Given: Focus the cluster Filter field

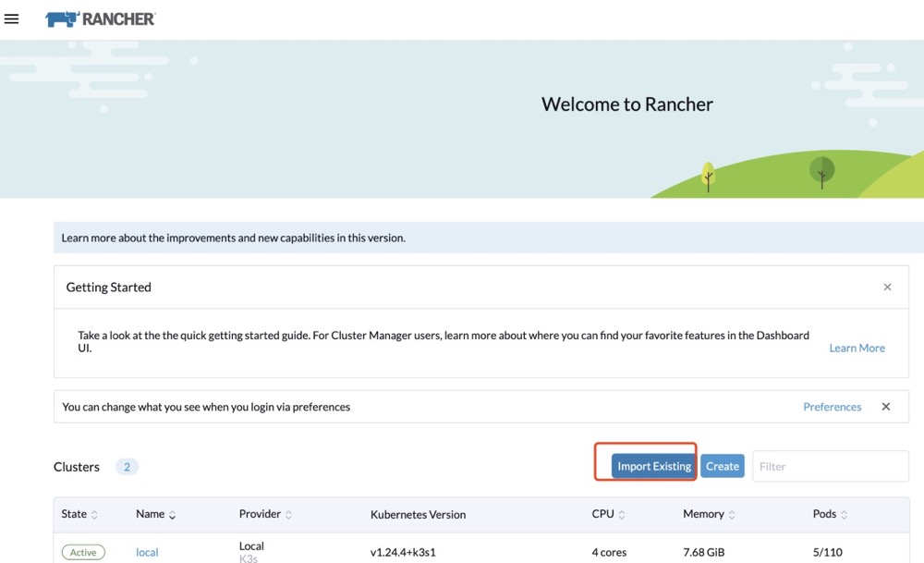Looking at the screenshot, I should pos(831,466).
